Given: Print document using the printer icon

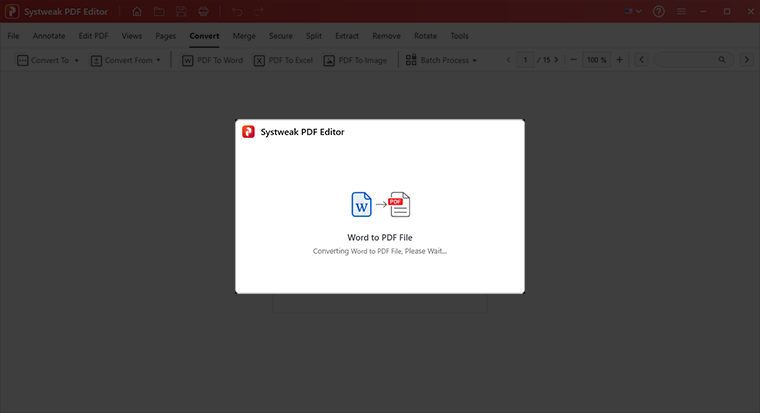Looking at the screenshot, I should click(x=203, y=11).
